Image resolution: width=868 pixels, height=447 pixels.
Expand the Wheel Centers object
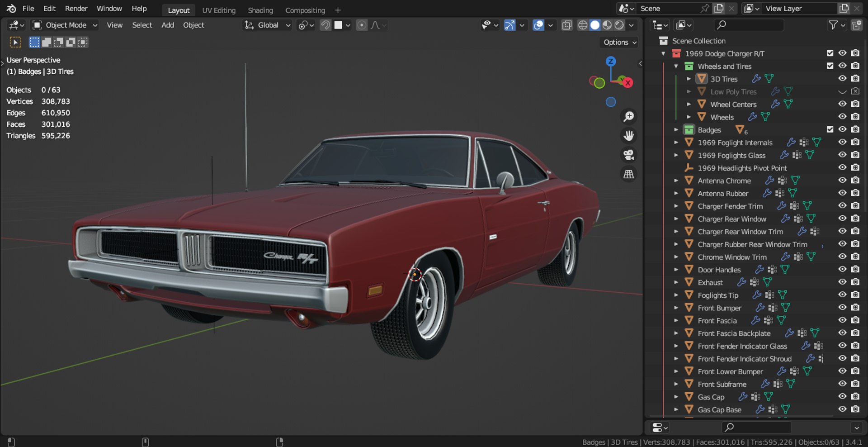[689, 105]
